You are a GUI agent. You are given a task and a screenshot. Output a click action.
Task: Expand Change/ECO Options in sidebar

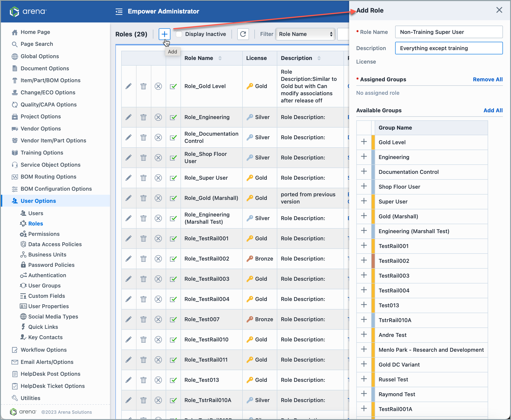(x=48, y=92)
